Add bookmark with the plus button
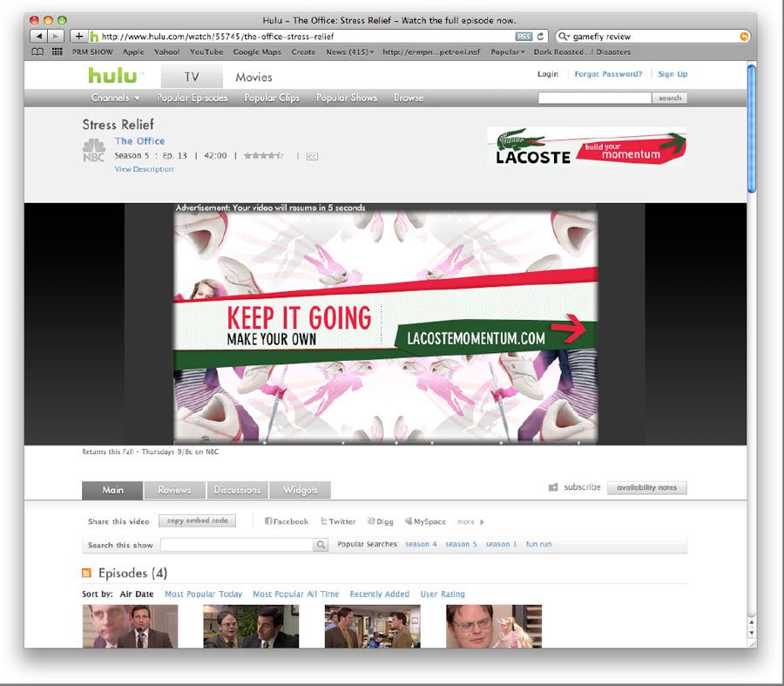Screen dimensions: 784x686 point(78,36)
